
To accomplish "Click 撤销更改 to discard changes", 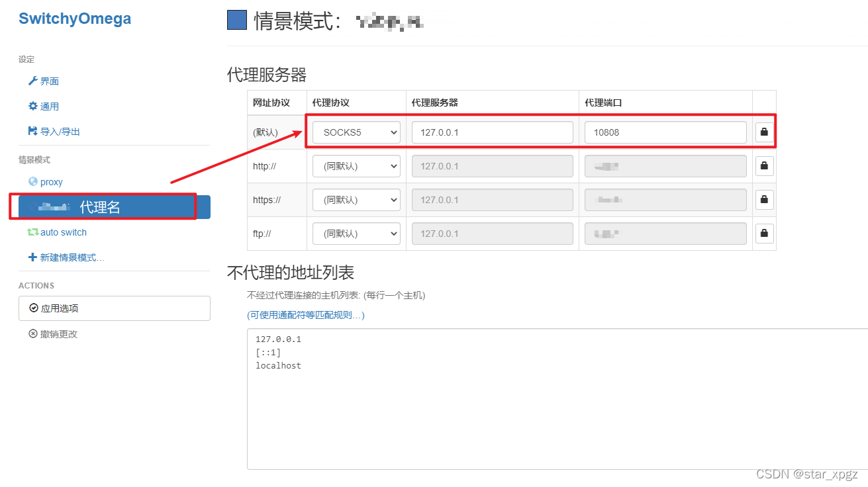I will 59,334.
